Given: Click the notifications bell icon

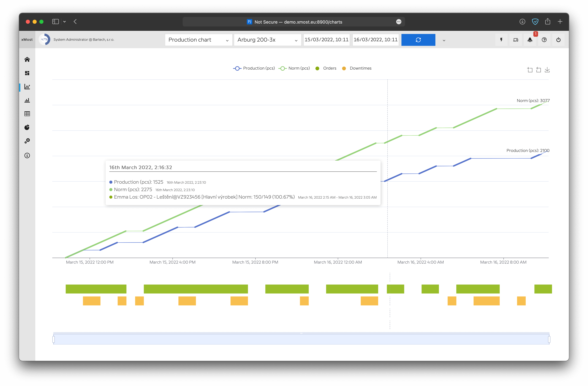Looking at the screenshot, I should click(530, 40).
